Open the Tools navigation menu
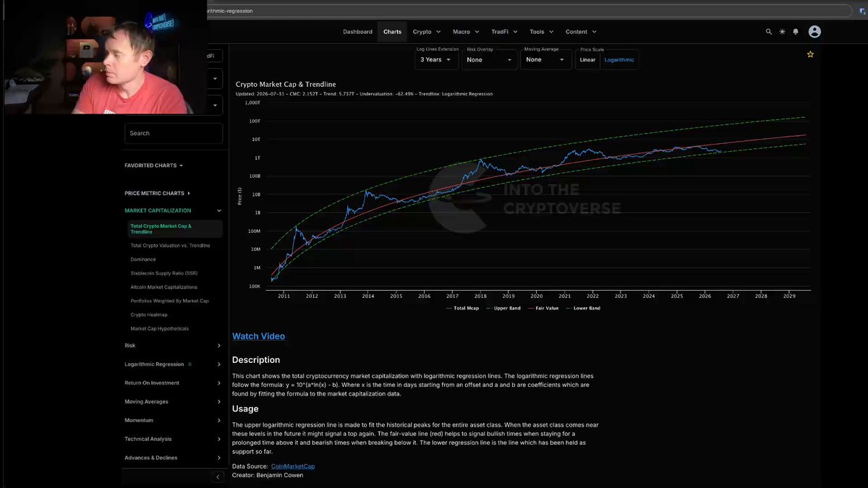The height and width of the screenshot is (488, 868). [541, 32]
